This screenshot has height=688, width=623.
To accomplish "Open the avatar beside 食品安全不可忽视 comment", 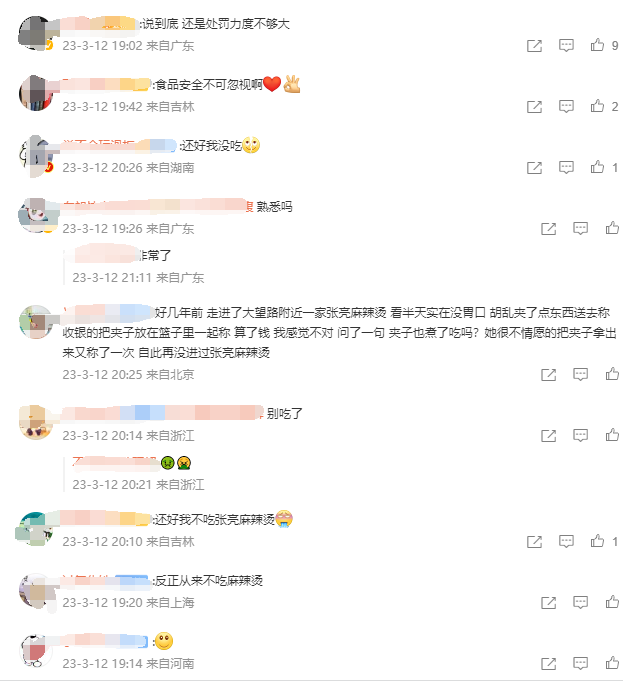I will [x=36, y=93].
